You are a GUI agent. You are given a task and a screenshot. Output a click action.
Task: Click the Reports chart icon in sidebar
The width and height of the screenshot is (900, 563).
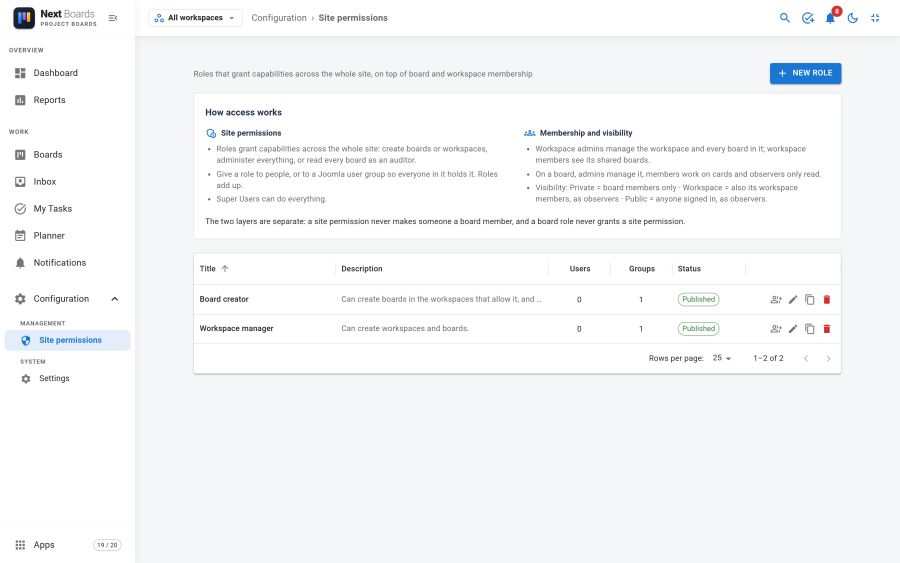(20, 100)
